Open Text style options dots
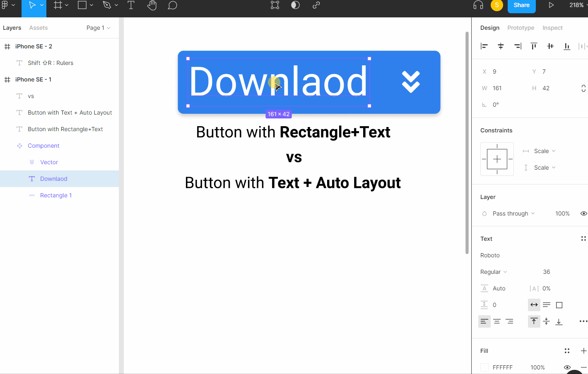The height and width of the screenshot is (374, 588). tap(583, 238)
